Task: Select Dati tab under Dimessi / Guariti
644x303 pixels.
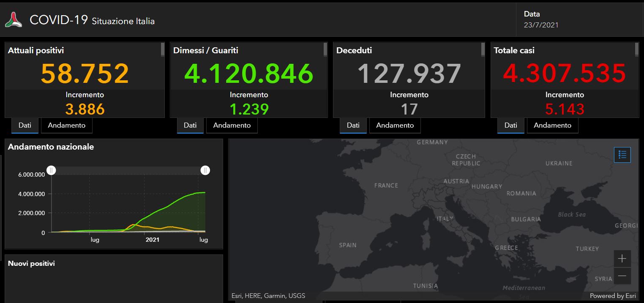Action: pos(190,126)
